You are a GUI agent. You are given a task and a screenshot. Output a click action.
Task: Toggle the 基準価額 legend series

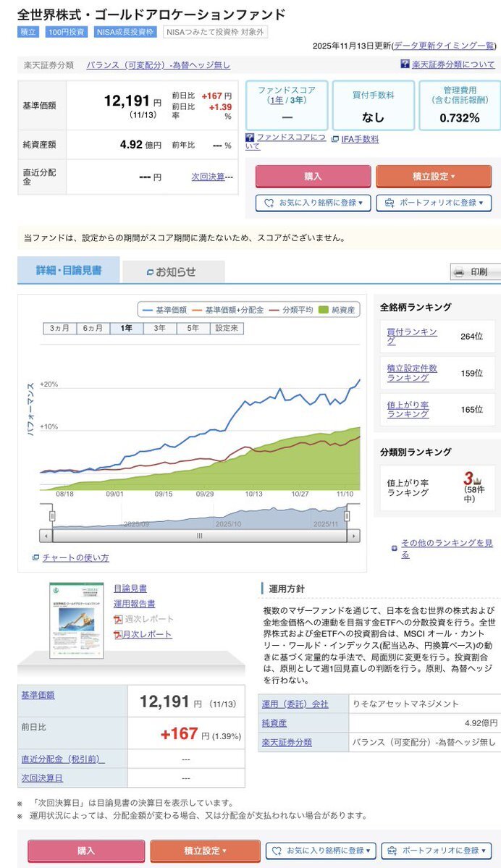tap(164, 310)
